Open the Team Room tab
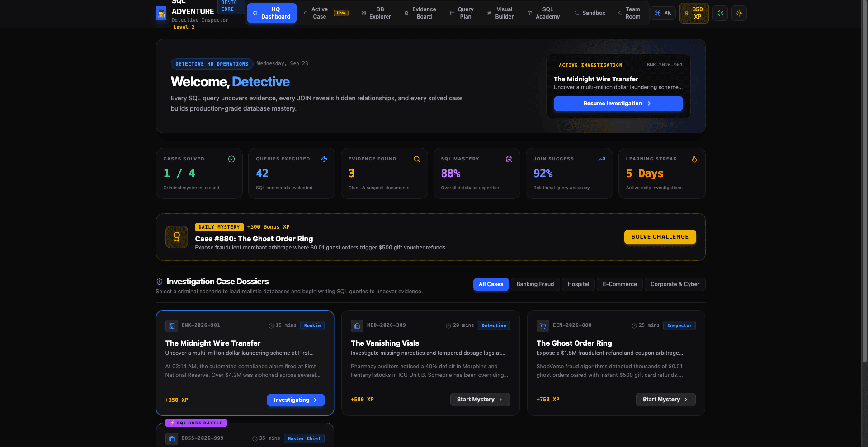The height and width of the screenshot is (447, 868). pyautogui.click(x=629, y=13)
